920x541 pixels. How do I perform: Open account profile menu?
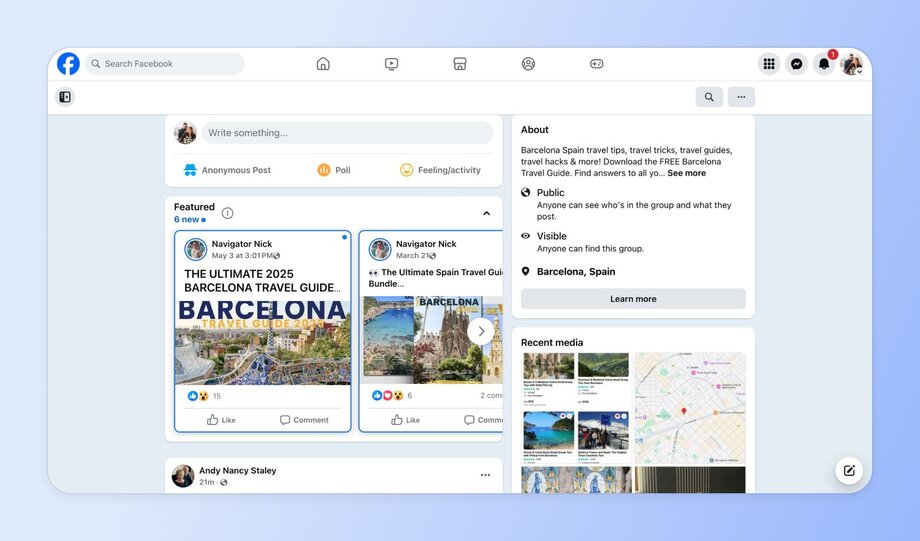pos(851,63)
